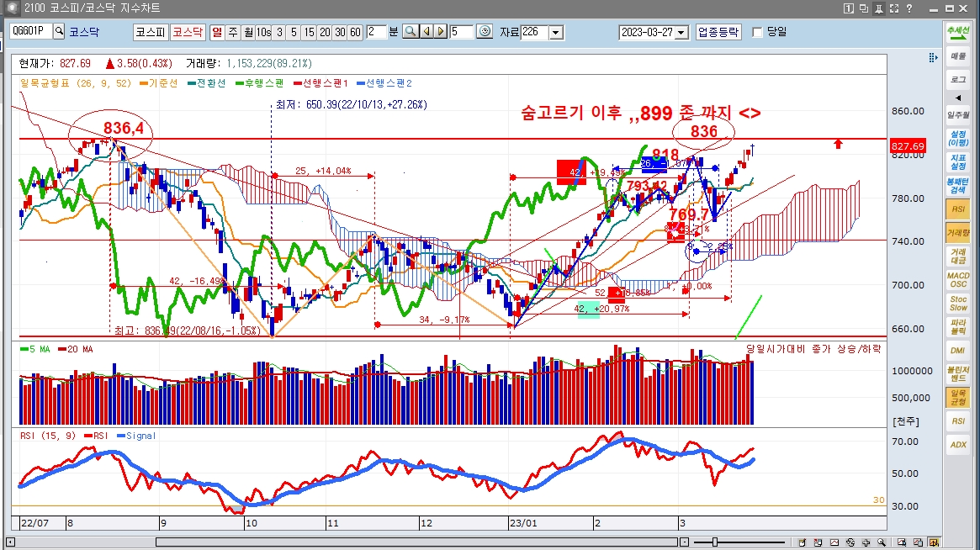The image size is (980, 550).
Task: Toggle the DMI indicator button
Action: click(x=958, y=350)
